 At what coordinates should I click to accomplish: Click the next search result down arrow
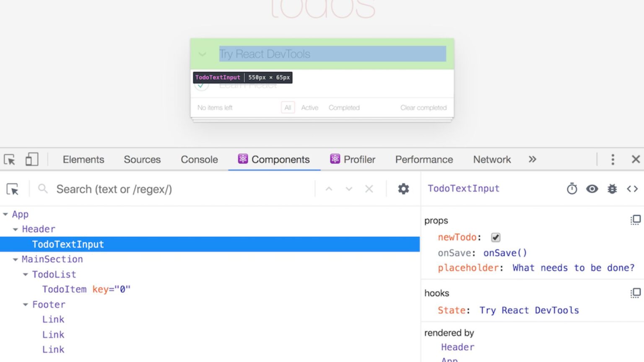click(x=349, y=189)
